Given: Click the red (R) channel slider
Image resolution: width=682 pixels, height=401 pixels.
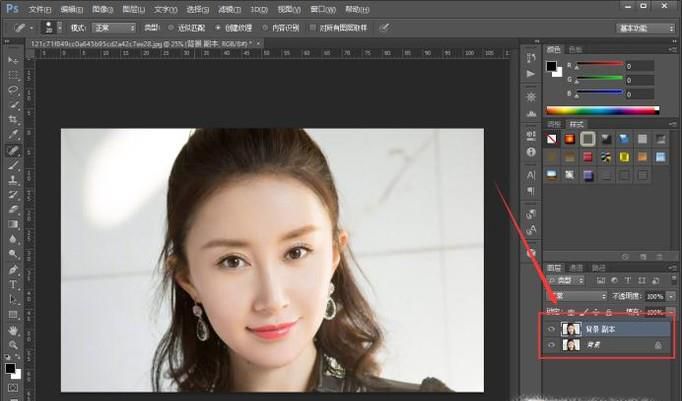Looking at the screenshot, I should coord(600,64).
